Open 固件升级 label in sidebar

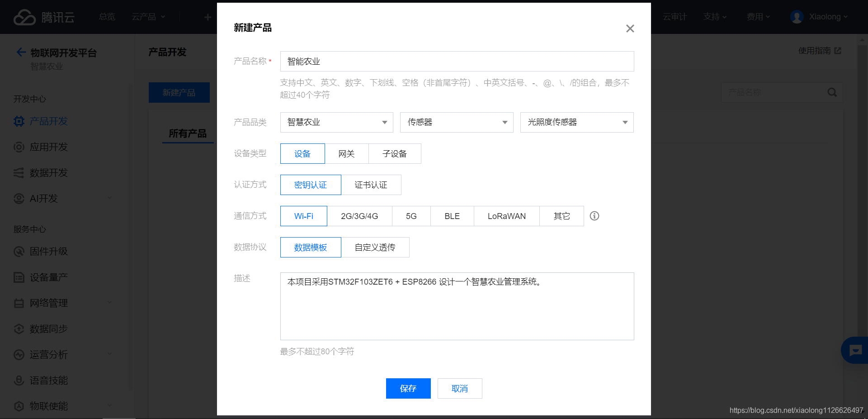[49, 252]
